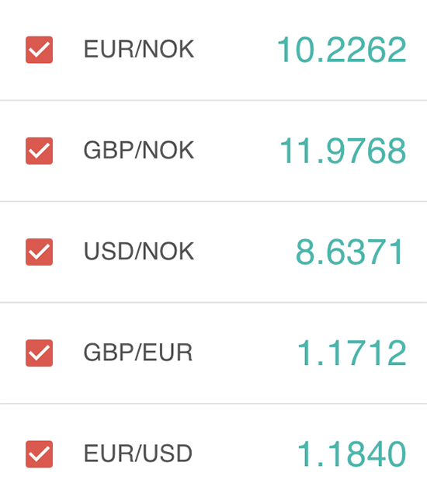Select the 11.9768 rate value
Viewport: 427px width, 504px height.
pyautogui.click(x=343, y=151)
